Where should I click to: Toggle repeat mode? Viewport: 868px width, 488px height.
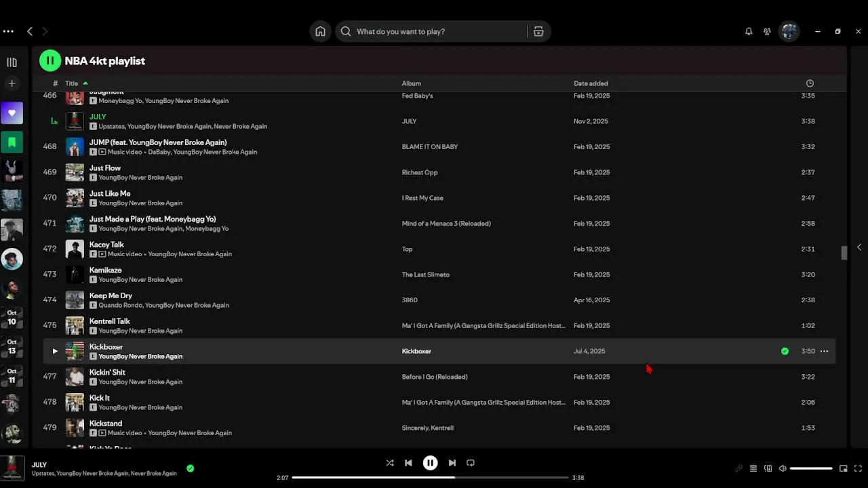[x=470, y=463]
